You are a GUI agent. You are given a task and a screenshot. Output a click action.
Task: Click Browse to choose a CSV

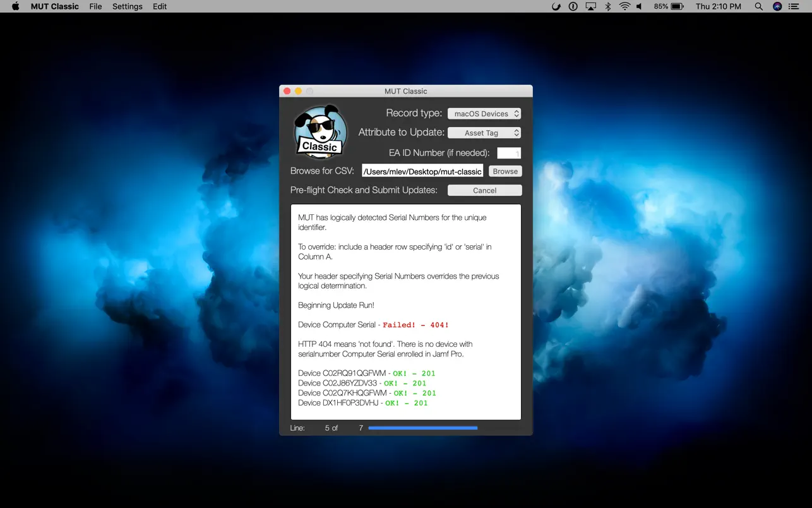(505, 171)
